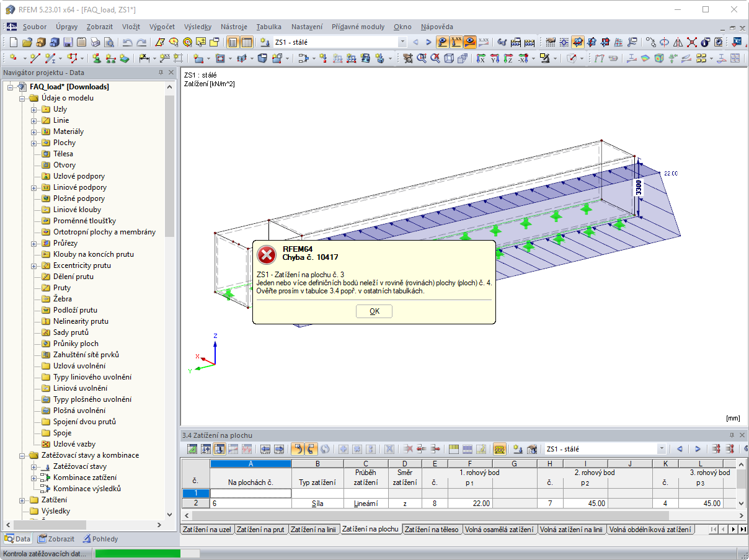Click the Print preview magnifier icon
The width and height of the screenshot is (749, 560).
pyautogui.click(x=109, y=42)
